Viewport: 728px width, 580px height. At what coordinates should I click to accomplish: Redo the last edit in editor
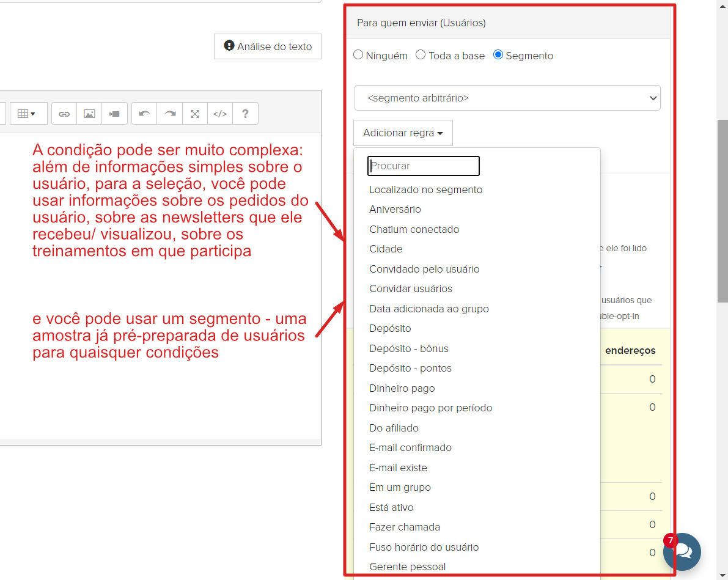coord(170,114)
